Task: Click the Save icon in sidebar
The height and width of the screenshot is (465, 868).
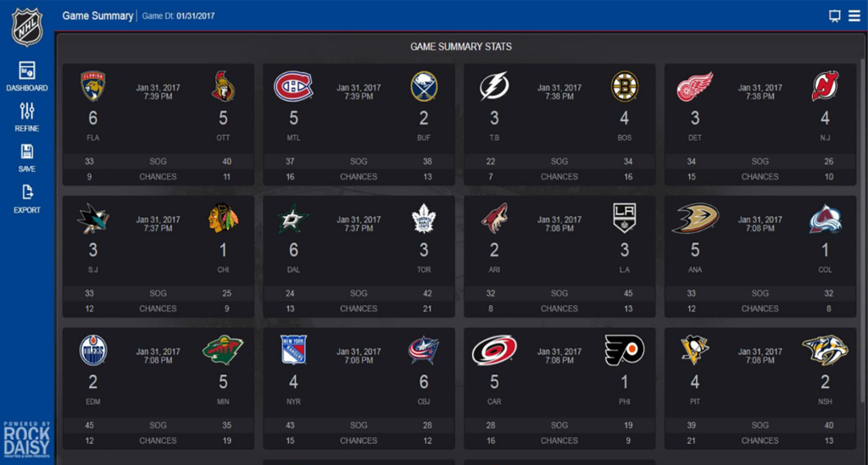Action: [x=26, y=152]
